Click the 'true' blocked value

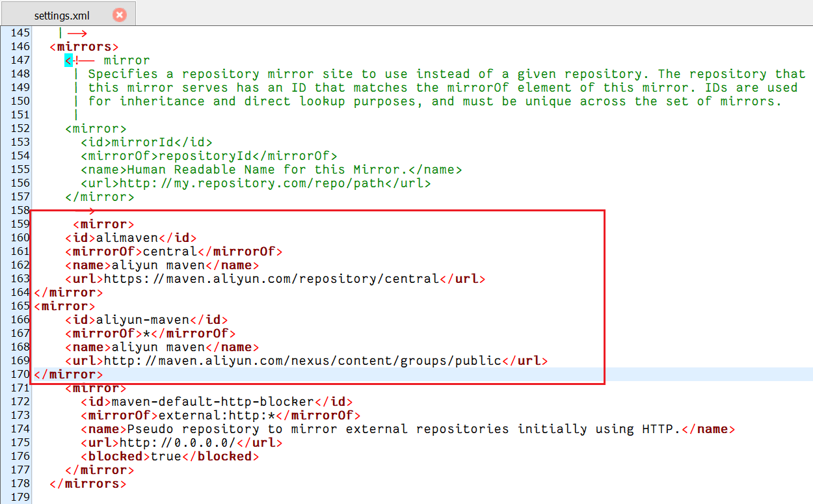pyautogui.click(x=167, y=456)
